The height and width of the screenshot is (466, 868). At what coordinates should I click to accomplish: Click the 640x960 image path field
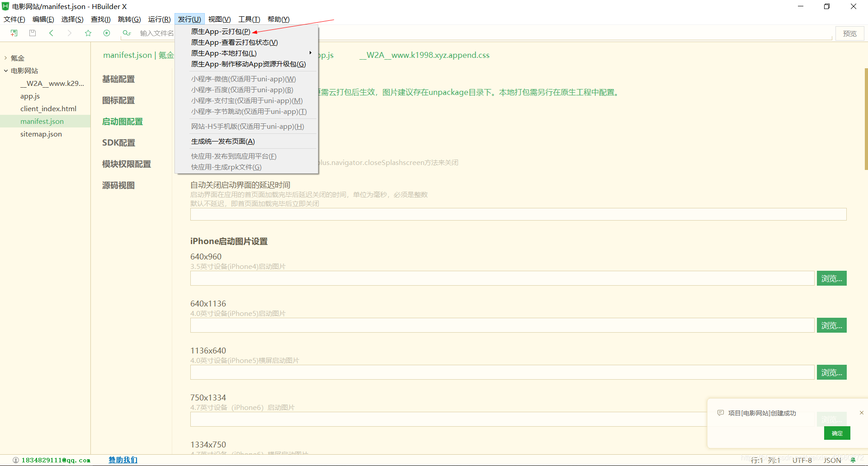coord(502,278)
